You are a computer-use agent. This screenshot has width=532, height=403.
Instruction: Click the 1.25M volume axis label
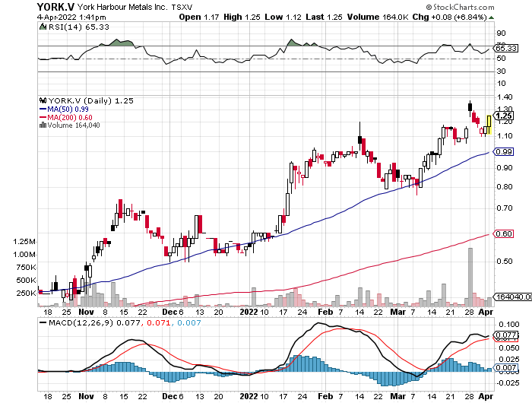24,242
